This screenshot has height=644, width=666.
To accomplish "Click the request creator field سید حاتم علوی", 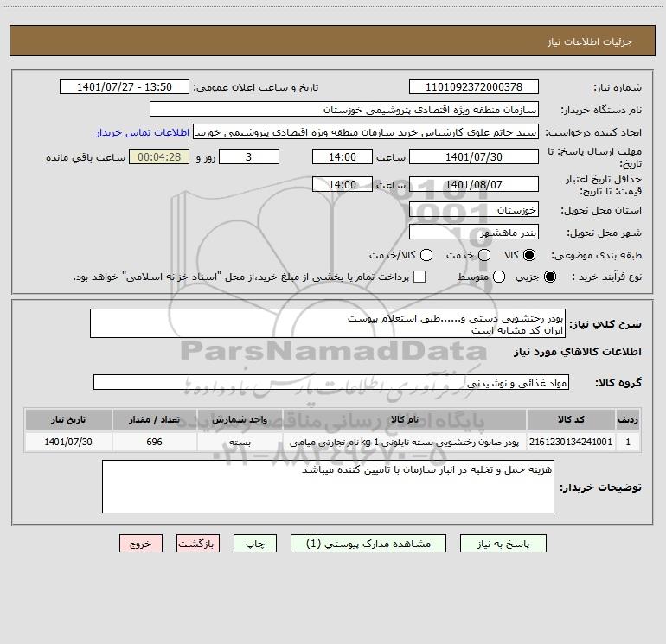I will [366, 131].
